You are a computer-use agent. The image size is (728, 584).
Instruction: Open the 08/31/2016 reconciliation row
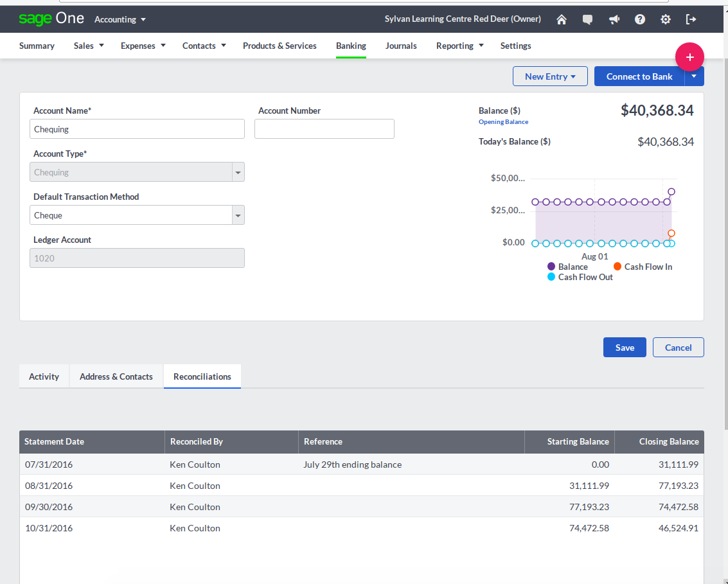362,486
